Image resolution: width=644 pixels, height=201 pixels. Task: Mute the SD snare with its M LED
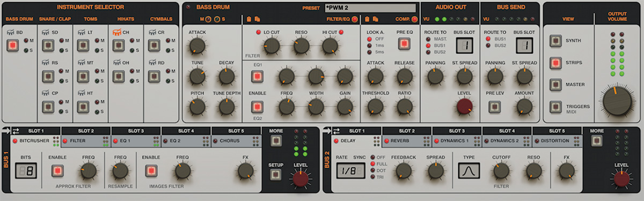62,40
